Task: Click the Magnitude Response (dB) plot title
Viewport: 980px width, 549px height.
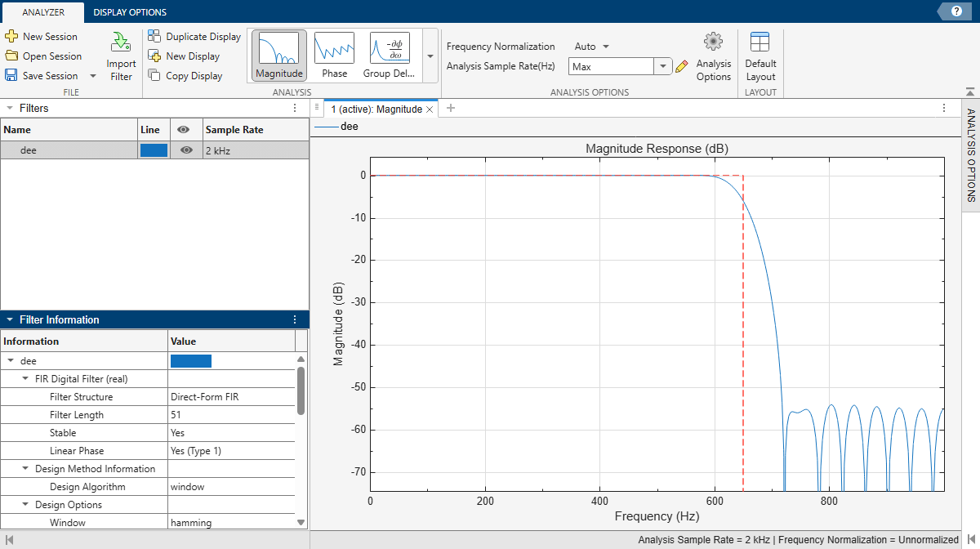Action: pyautogui.click(x=657, y=149)
